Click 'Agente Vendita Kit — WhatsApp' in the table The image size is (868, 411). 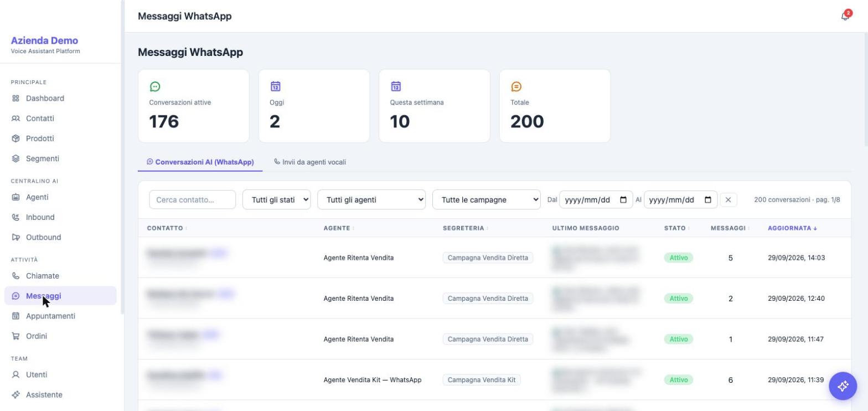(x=373, y=380)
